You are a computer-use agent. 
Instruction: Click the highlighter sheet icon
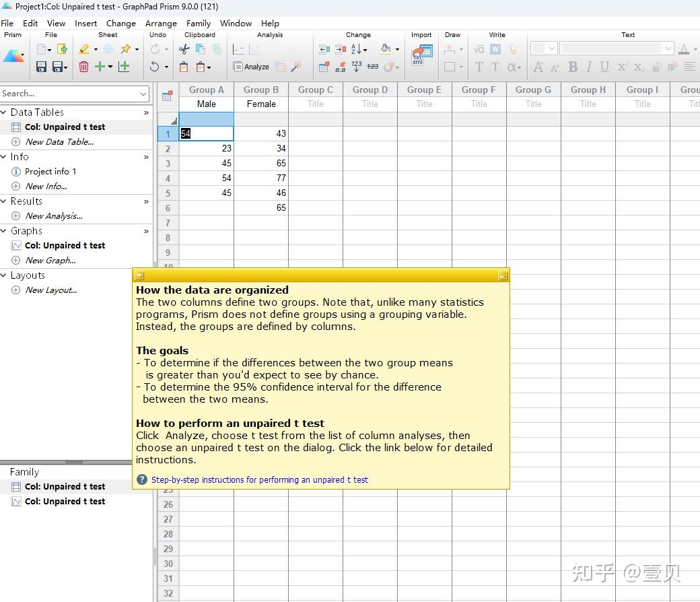click(x=84, y=49)
